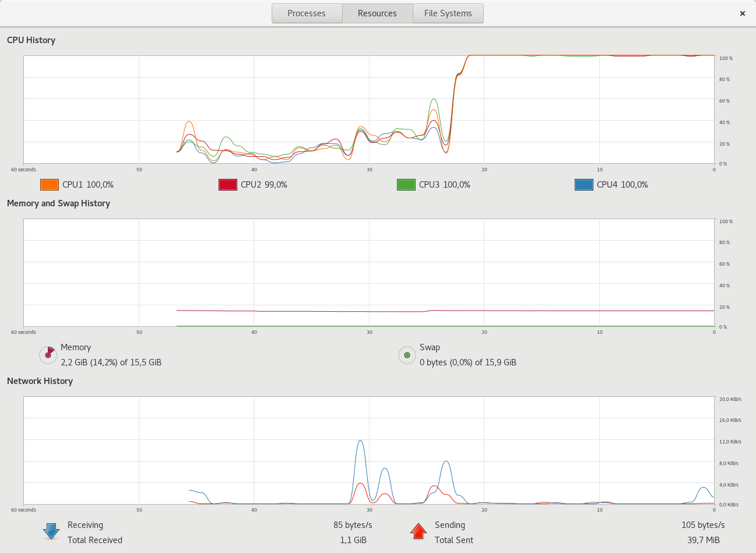This screenshot has width=756, height=553.
Task: Click inside the CPU History graph
Action: [x=369, y=110]
